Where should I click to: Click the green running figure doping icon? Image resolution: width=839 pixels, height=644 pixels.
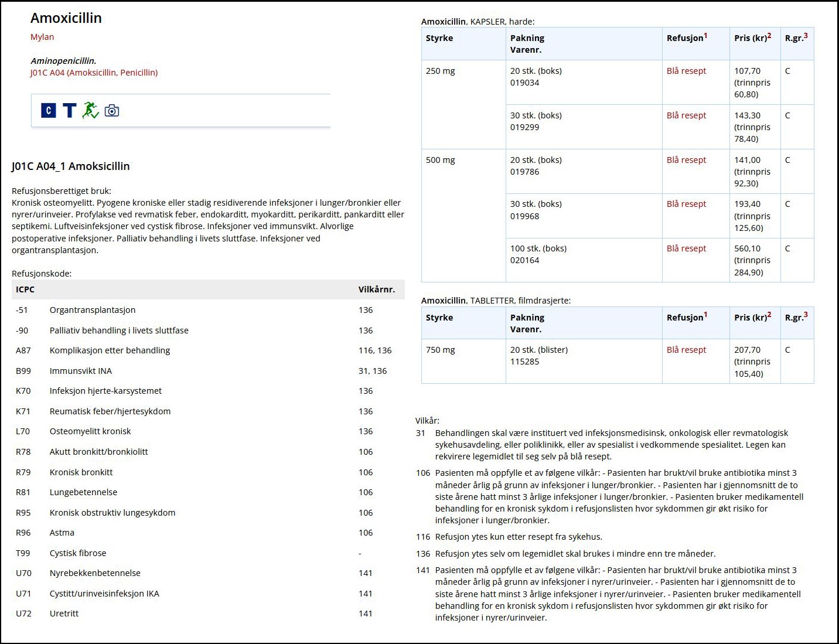coord(90,110)
